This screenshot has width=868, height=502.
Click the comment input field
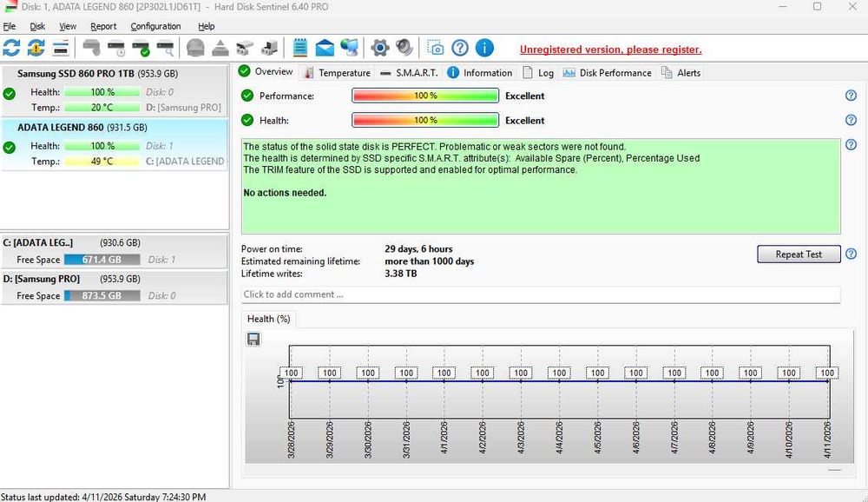[x=541, y=294]
